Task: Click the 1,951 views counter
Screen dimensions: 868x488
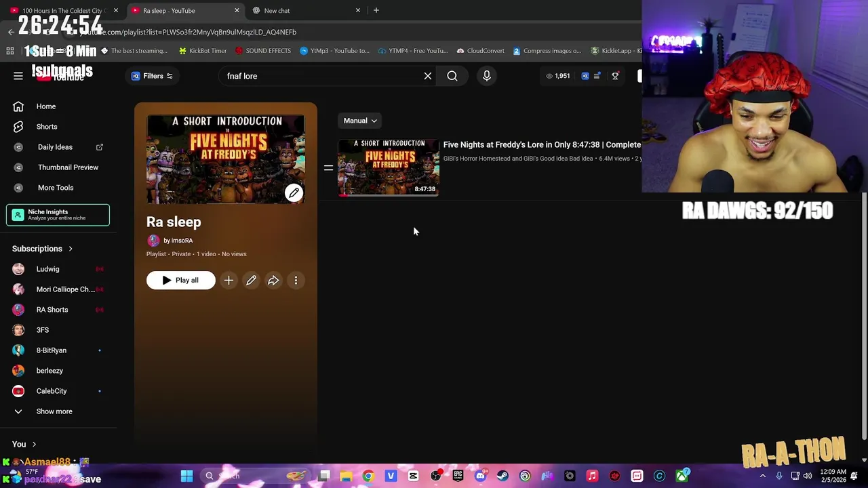Action: click(558, 76)
